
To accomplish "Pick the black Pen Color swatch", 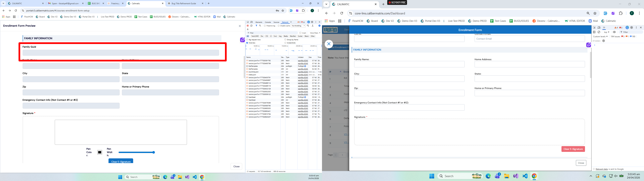I will (100, 152).
